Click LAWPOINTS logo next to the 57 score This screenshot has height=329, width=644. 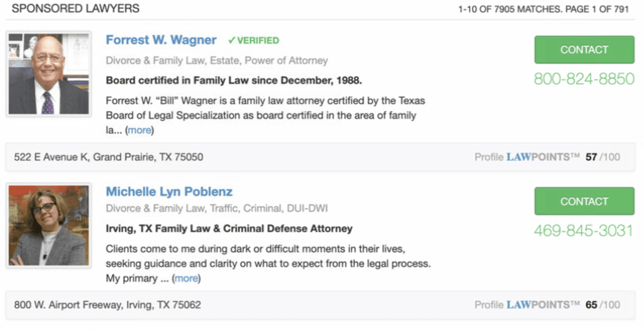coord(543,157)
